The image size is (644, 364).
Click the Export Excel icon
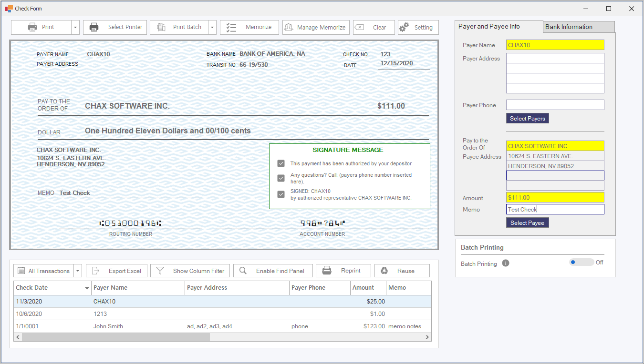(96, 271)
